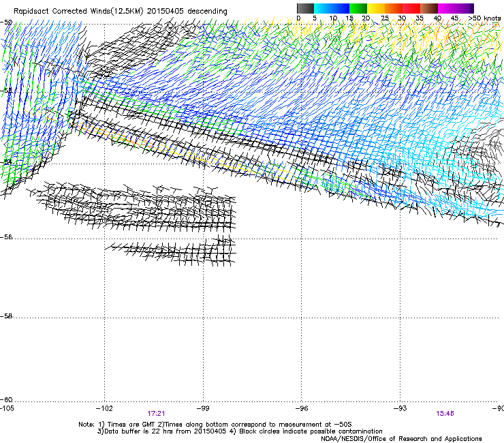Click the yellow 20-25 knots legend swatch
This screenshot has width=504, height=443.
(x=376, y=8)
